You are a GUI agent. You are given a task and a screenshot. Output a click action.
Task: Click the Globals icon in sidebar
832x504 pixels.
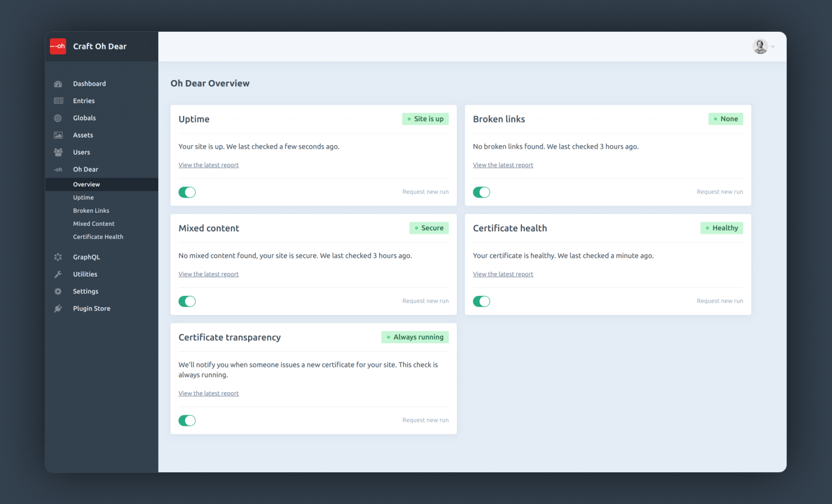coord(57,118)
